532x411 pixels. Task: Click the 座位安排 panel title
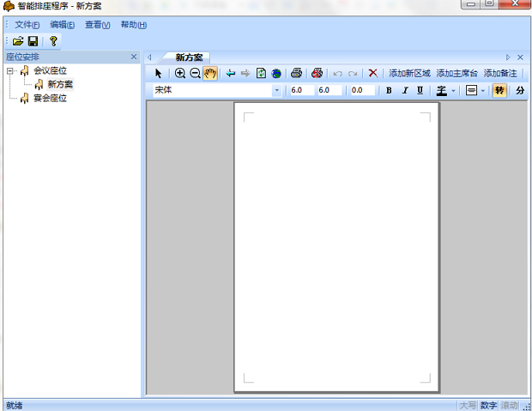[x=22, y=57]
